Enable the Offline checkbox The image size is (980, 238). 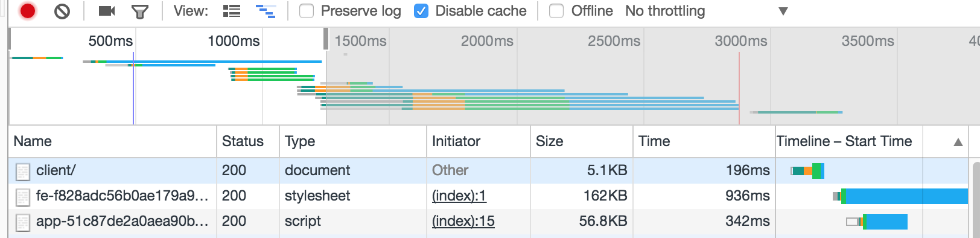[x=556, y=11]
